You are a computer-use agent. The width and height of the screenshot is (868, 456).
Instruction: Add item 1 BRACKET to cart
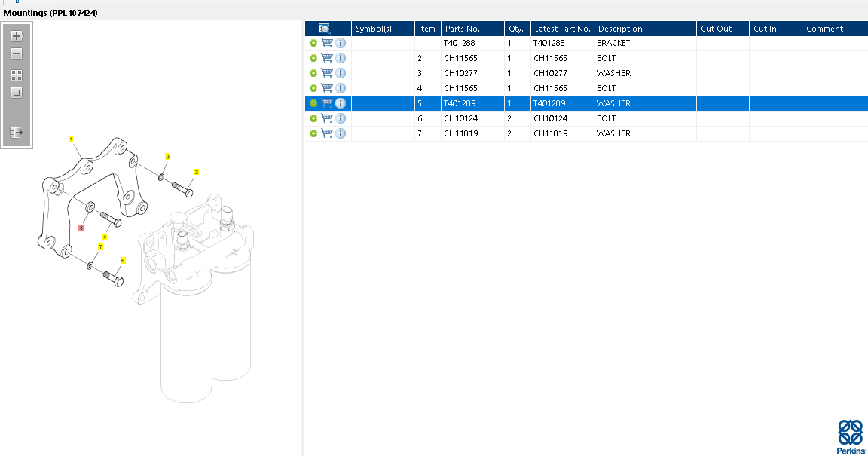tap(327, 43)
